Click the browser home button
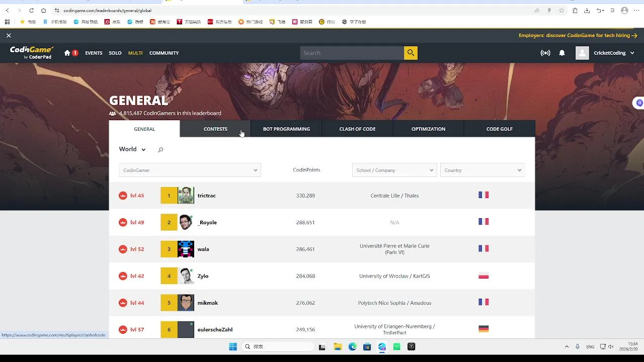This screenshot has width=644, height=362. [x=44, y=10]
